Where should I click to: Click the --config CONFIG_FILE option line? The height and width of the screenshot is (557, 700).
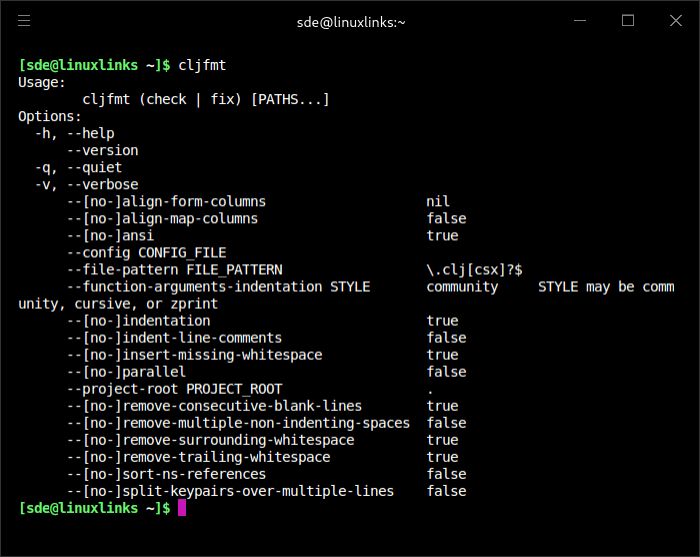(x=146, y=252)
